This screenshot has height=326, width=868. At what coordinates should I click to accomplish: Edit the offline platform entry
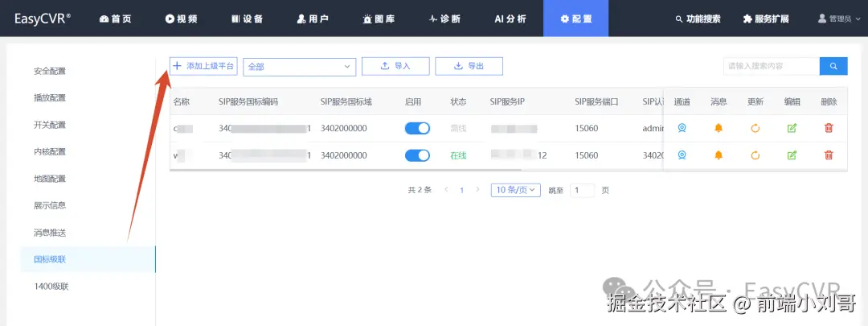tap(792, 128)
